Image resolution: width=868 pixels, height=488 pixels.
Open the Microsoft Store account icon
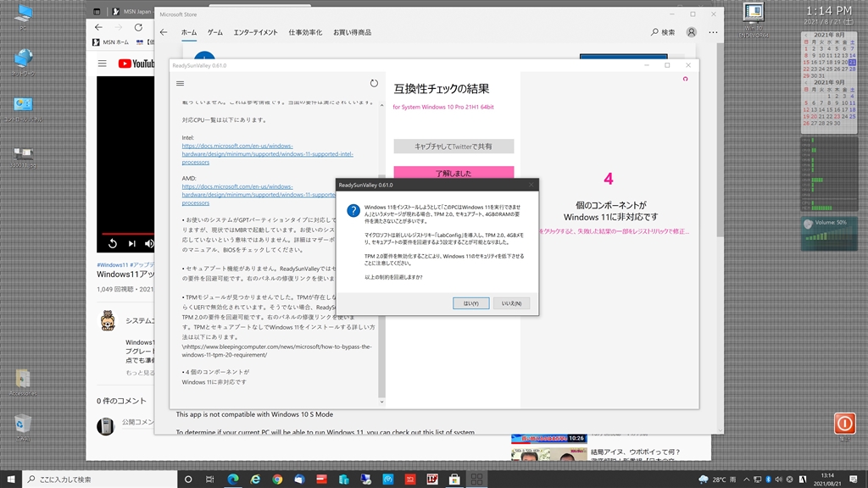tap(692, 32)
